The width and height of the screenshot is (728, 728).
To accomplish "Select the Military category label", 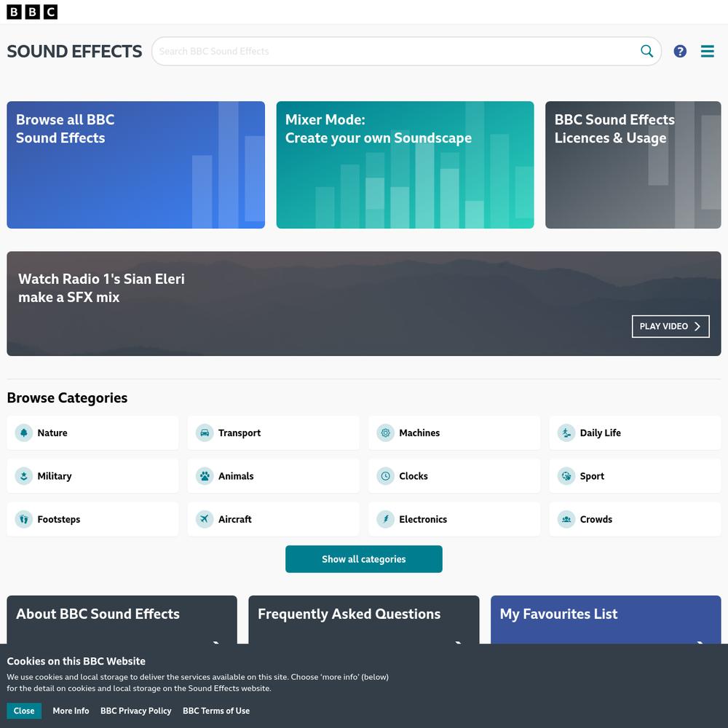I will 55,476.
